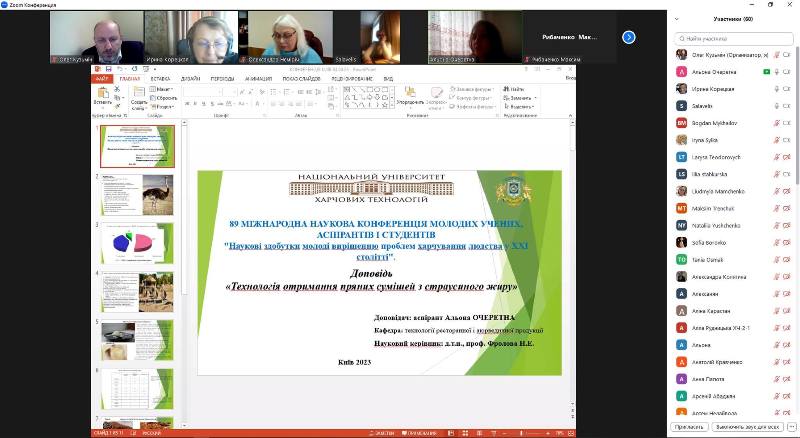This screenshot has width=800, height=438.
Task: Select participant Natalia Yushchenko in list
Action: click(734, 226)
